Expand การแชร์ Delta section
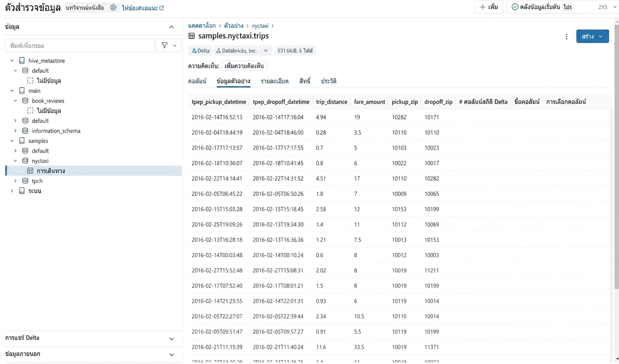This screenshot has height=364, width=619. point(172,338)
